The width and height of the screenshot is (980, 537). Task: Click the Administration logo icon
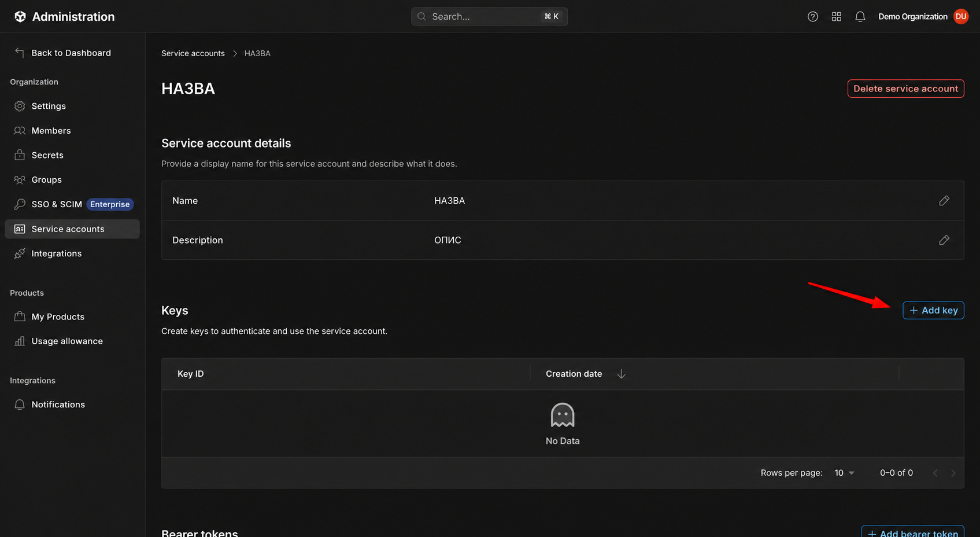[x=20, y=17]
